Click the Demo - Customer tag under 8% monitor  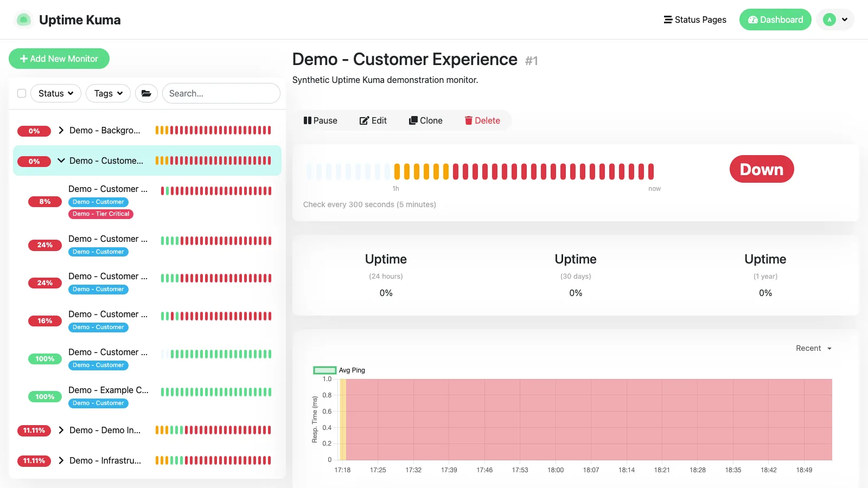[98, 202]
